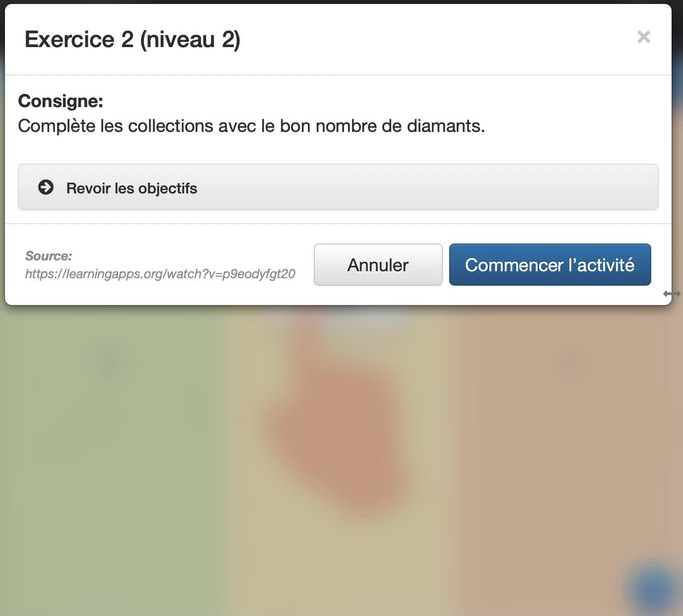Click the word Complète in the instructions
Screen dimensions: 683x616
click(57, 126)
